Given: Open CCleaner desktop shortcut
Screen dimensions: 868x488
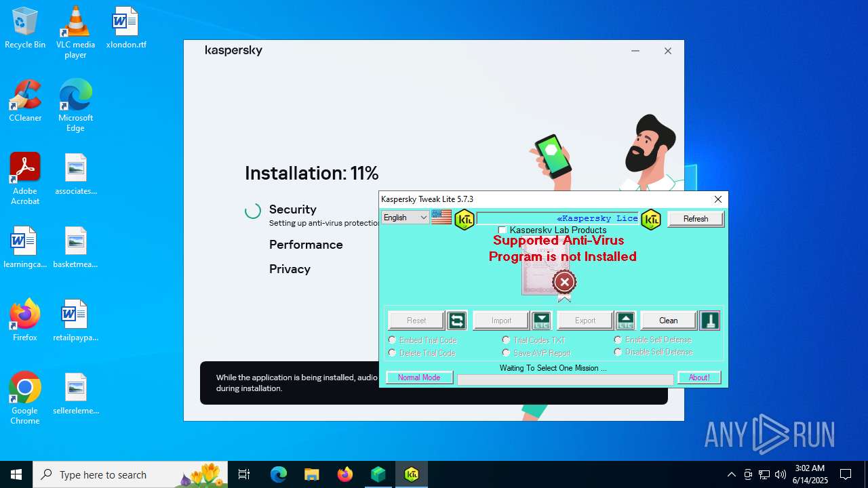Looking at the screenshot, I should pos(25,101).
